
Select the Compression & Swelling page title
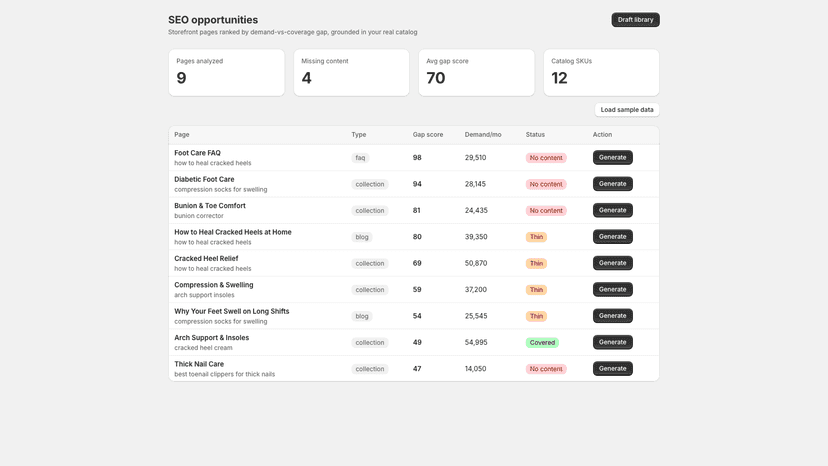(x=214, y=285)
